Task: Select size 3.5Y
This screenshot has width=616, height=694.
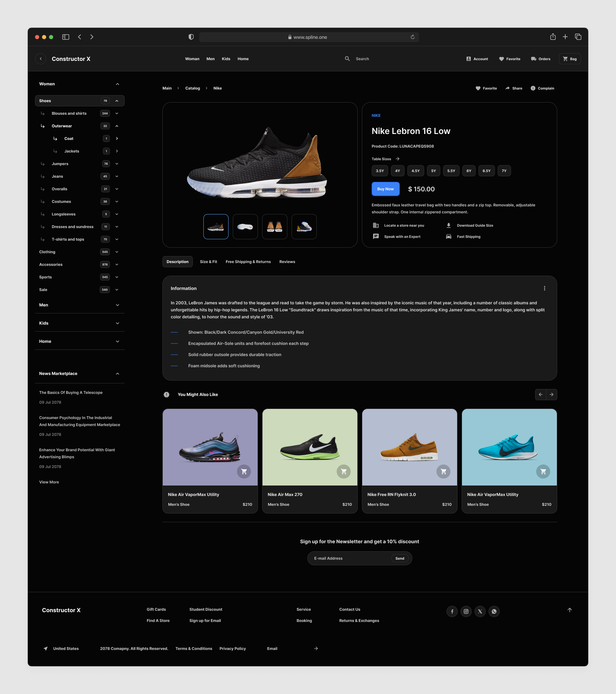Action: pos(380,171)
